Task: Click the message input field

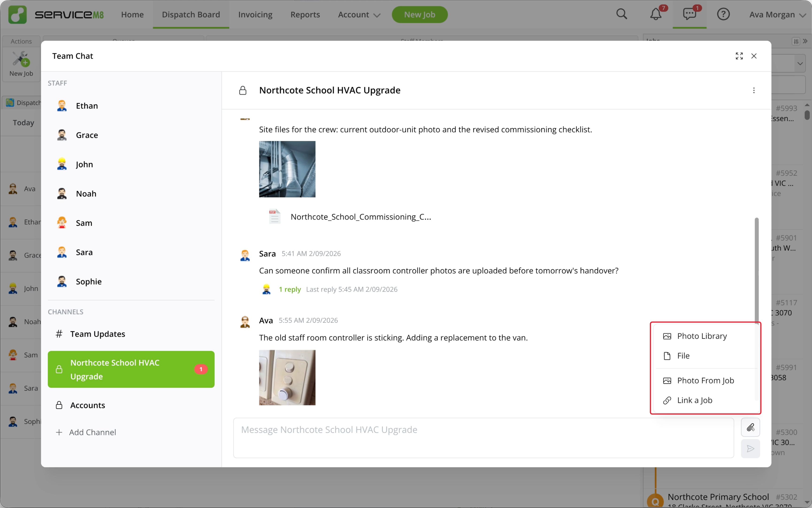Action: tap(484, 438)
